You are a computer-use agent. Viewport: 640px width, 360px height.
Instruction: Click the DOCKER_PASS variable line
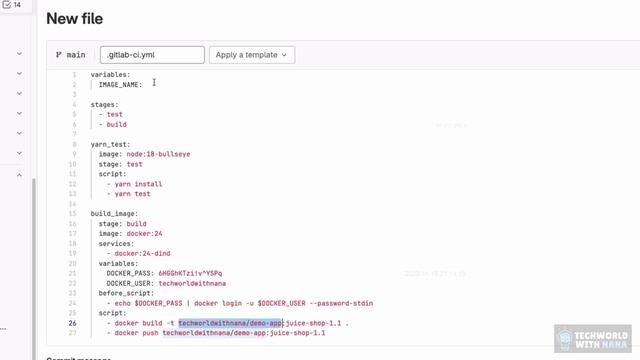(164, 273)
